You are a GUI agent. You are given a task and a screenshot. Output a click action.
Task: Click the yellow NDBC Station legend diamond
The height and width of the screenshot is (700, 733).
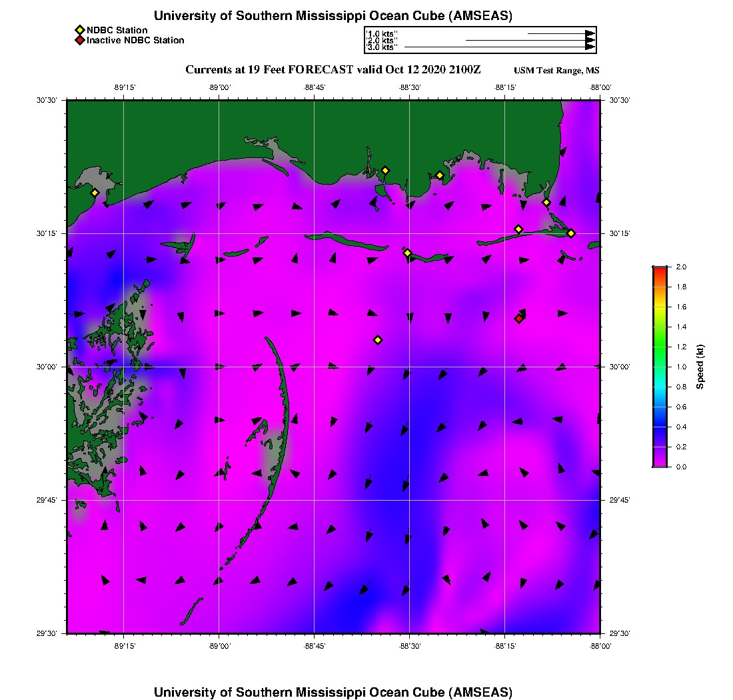[79, 30]
